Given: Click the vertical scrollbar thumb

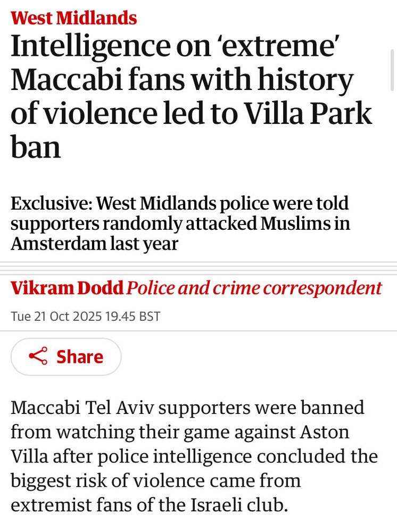Looking at the screenshot, I should tap(392, 70).
